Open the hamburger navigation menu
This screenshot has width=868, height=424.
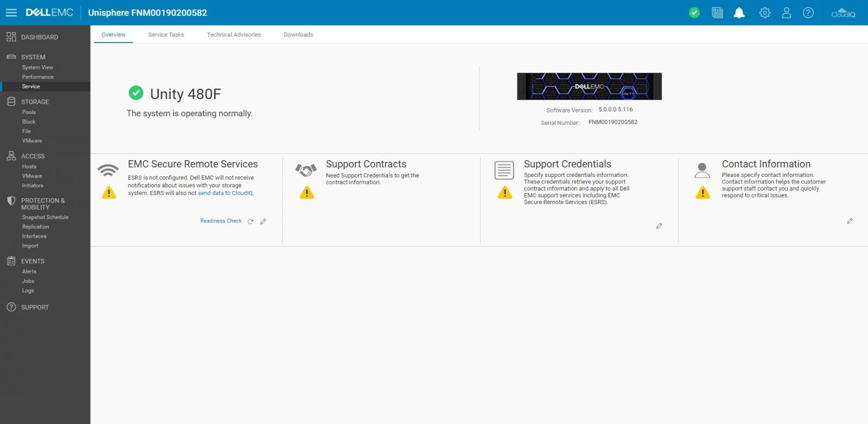11,12
